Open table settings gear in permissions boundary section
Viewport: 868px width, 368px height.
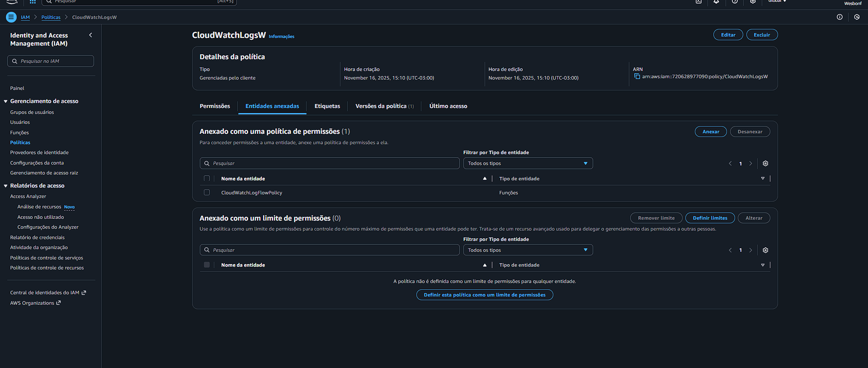click(765, 250)
